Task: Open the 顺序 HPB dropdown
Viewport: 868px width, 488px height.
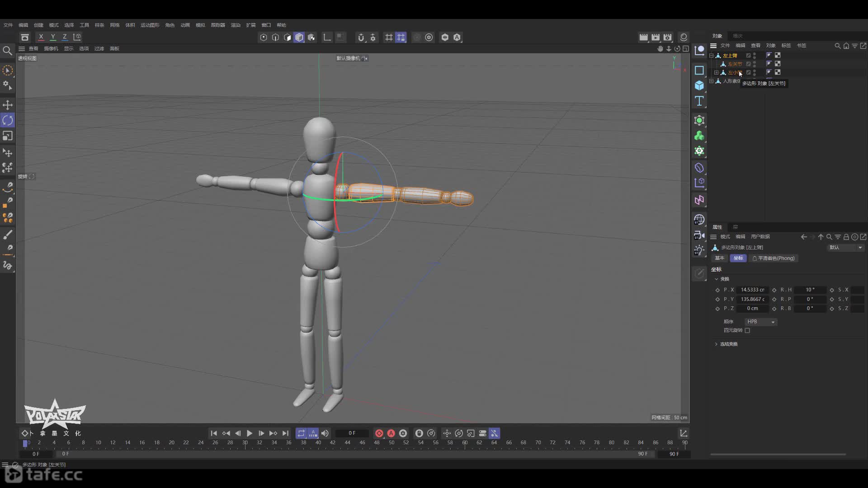Action: pos(761,322)
